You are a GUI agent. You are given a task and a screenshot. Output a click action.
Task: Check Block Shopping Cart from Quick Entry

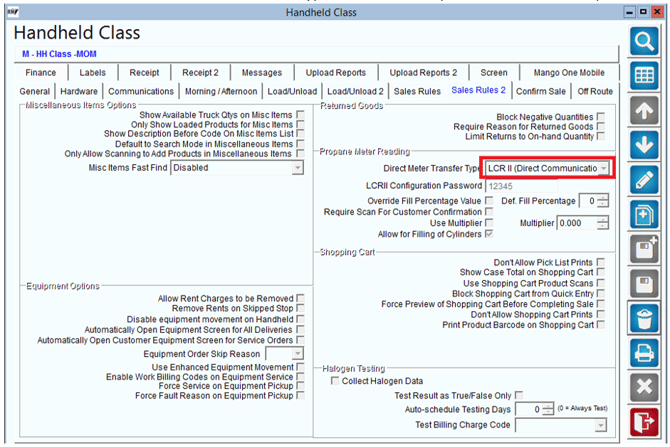tap(601, 293)
